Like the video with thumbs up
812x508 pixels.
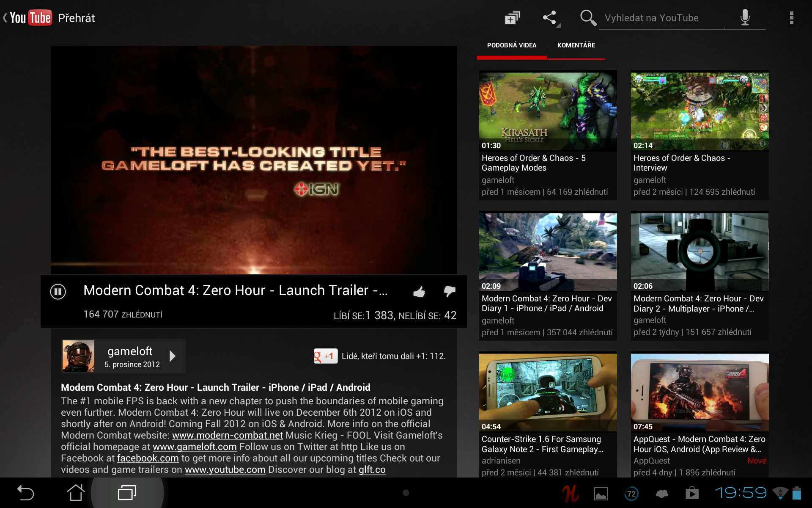[x=419, y=292]
